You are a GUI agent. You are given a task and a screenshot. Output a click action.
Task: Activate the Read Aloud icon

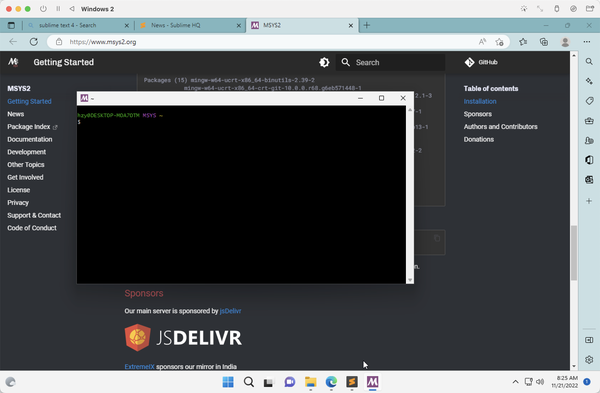click(483, 42)
